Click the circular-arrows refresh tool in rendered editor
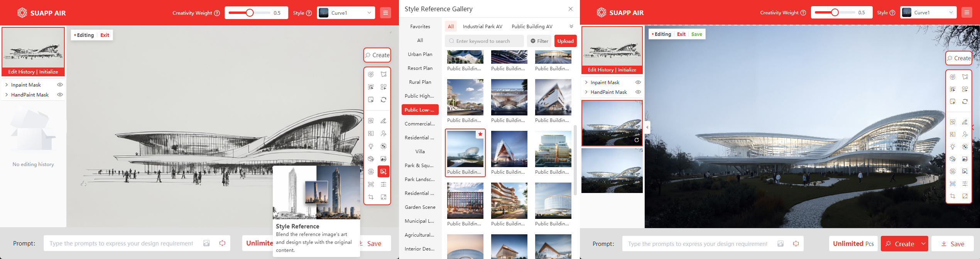This screenshot has width=980, height=259. point(965,102)
